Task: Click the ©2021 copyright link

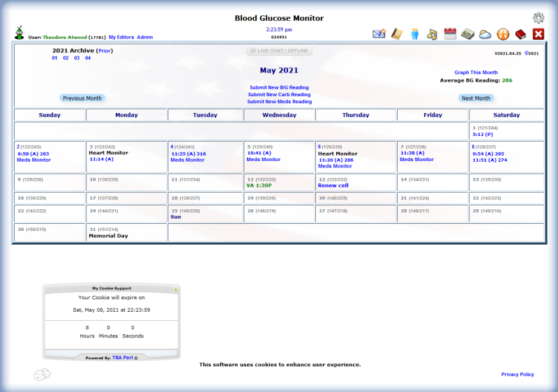Action: coord(531,53)
